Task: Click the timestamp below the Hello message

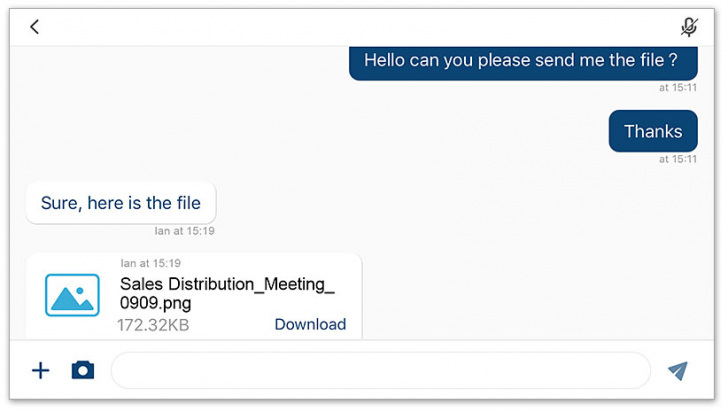Action: (677, 88)
